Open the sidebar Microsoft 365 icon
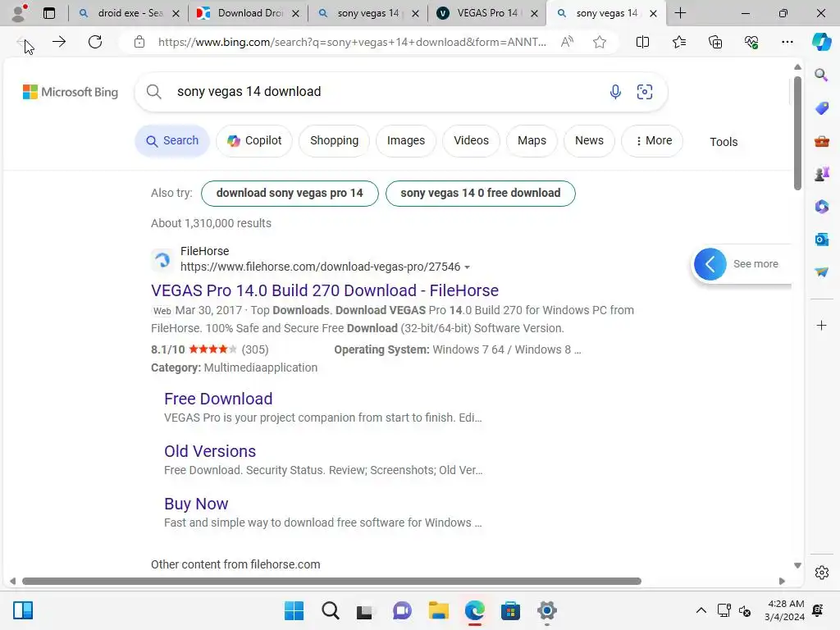840x630 pixels. pyautogui.click(x=821, y=206)
